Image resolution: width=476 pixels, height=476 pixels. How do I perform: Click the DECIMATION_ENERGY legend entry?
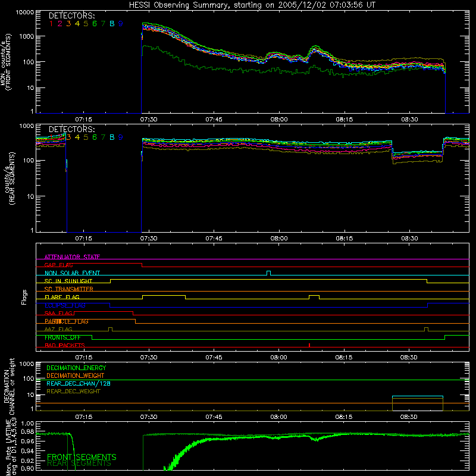(x=76, y=368)
